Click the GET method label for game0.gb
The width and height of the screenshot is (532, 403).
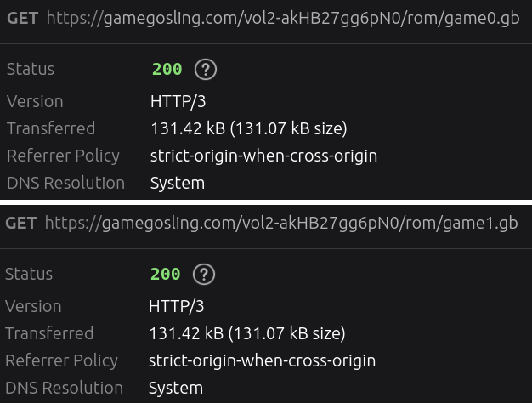tap(23, 18)
